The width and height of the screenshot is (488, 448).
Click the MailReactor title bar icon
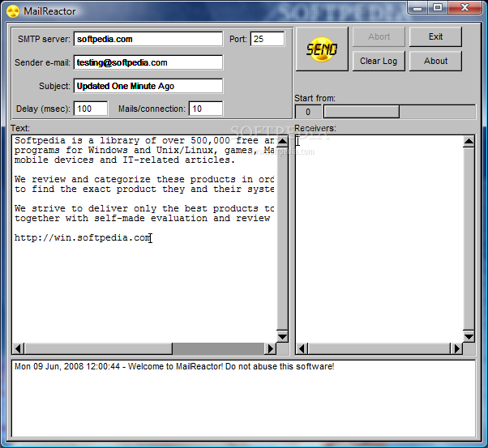click(x=13, y=11)
